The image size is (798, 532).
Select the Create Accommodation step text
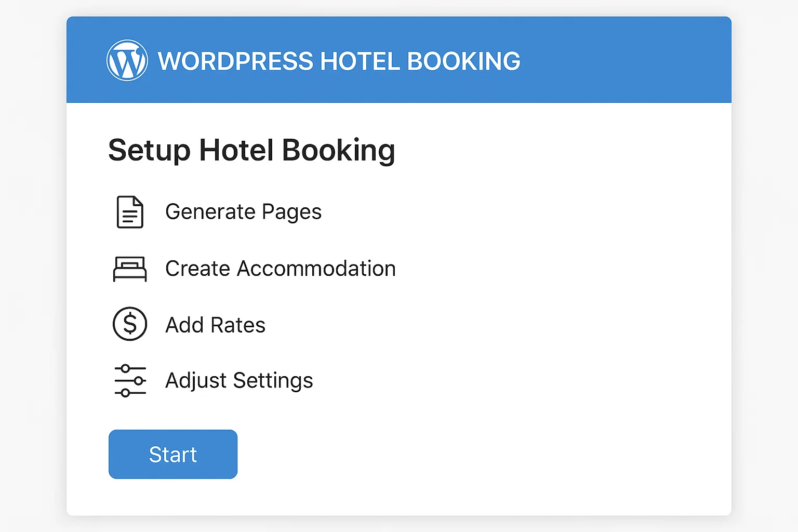click(x=280, y=269)
